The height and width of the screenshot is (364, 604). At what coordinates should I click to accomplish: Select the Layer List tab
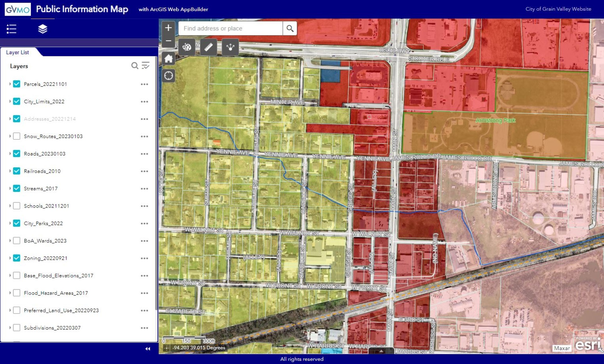pyautogui.click(x=18, y=52)
